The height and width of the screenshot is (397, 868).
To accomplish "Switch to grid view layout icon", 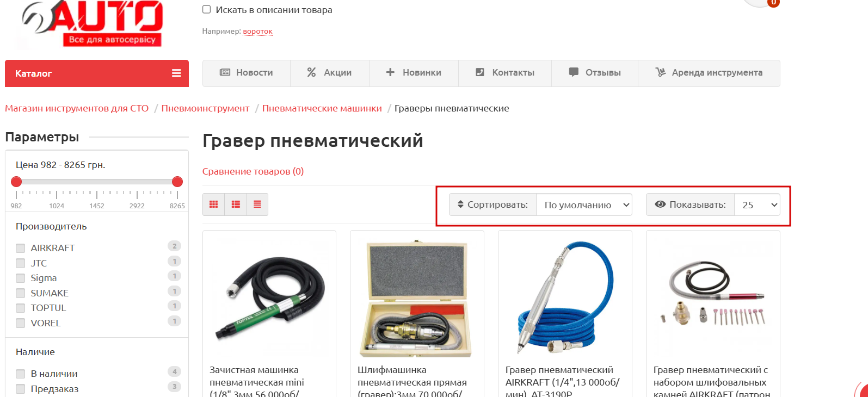I will 213,204.
